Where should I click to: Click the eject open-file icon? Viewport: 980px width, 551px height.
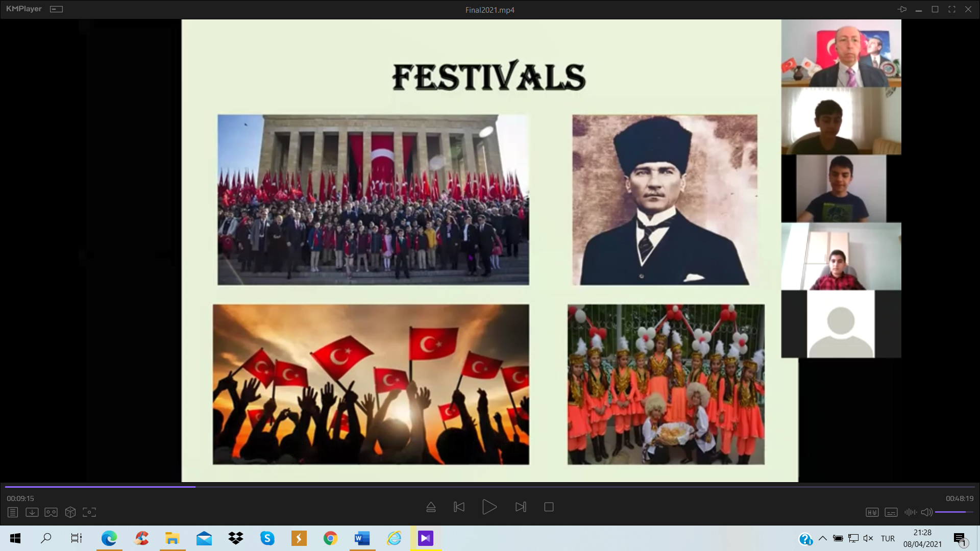point(431,507)
